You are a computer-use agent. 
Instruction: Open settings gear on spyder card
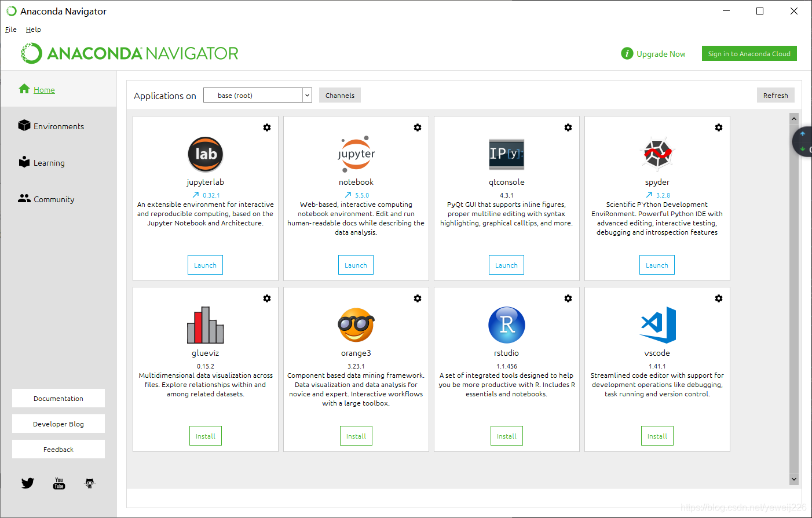tap(719, 127)
